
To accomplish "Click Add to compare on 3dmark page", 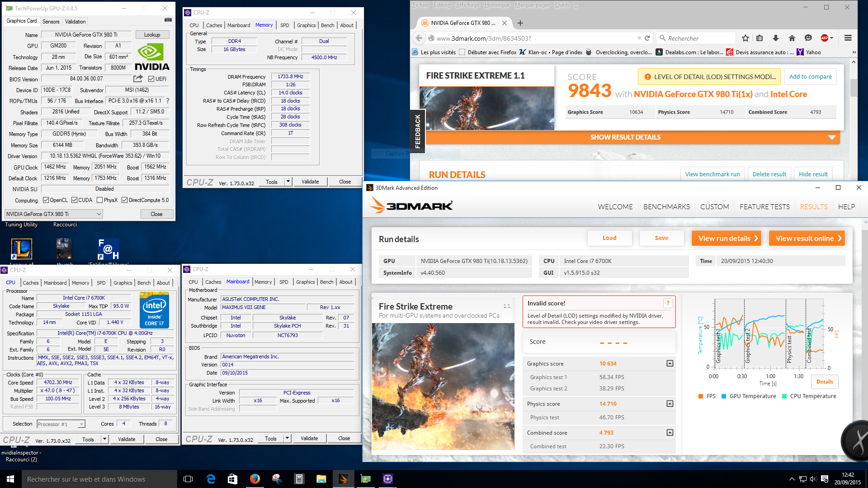I will [810, 76].
